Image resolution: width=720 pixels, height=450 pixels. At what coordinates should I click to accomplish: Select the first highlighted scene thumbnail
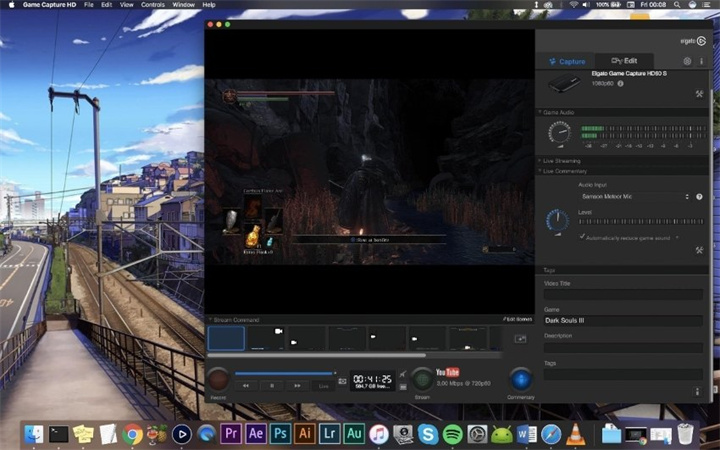pyautogui.click(x=226, y=338)
